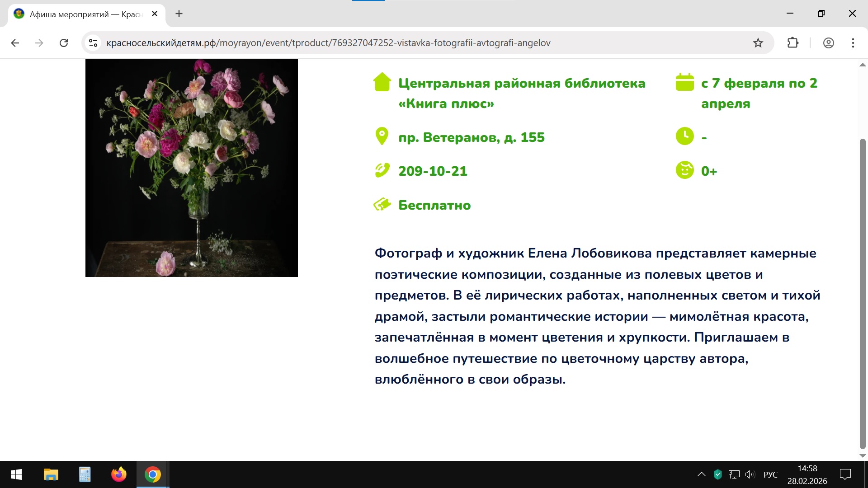Select the Афиша мероприятий browser tab
This screenshot has width=868, height=488.
point(86,14)
